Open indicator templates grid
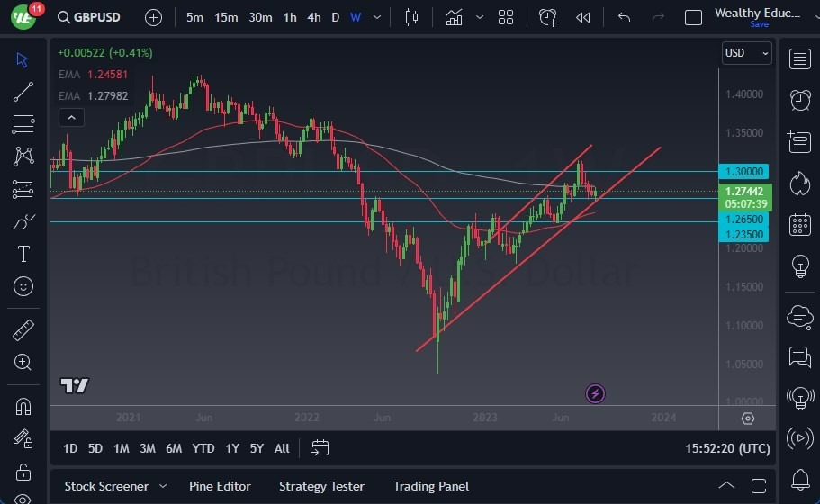This screenshot has width=820, height=504. click(x=506, y=17)
